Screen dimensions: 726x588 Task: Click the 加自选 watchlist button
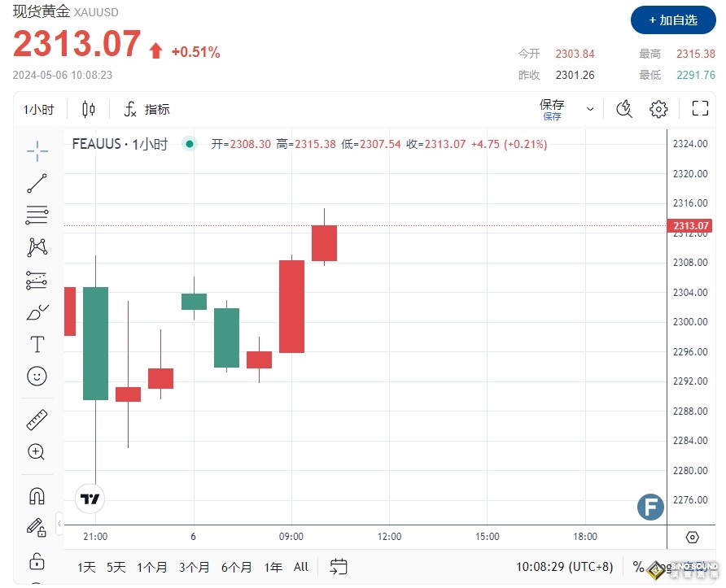pos(673,20)
